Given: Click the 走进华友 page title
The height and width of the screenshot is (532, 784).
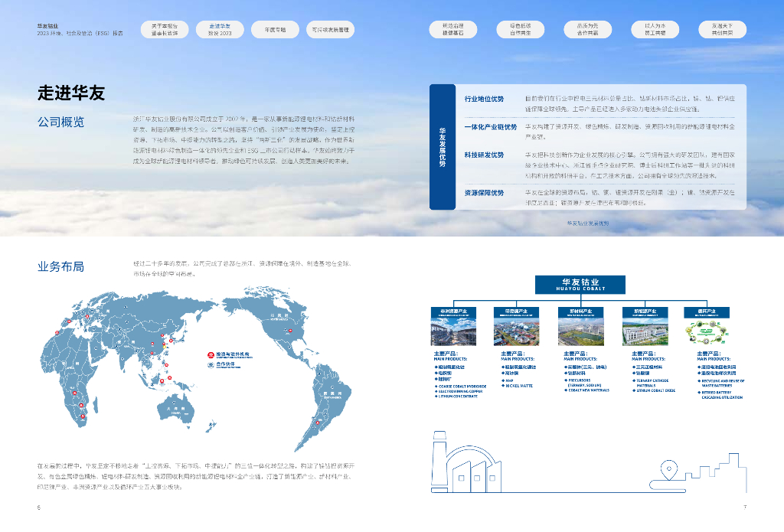Looking at the screenshot, I should [x=71, y=93].
